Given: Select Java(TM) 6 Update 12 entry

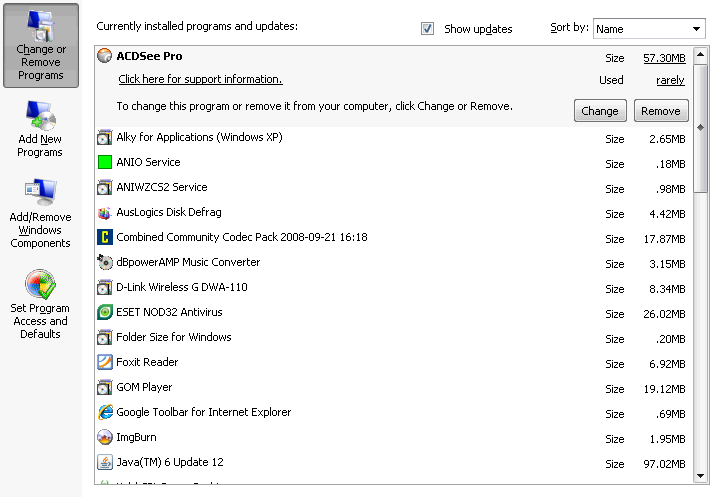Looking at the screenshot, I should (393, 462).
